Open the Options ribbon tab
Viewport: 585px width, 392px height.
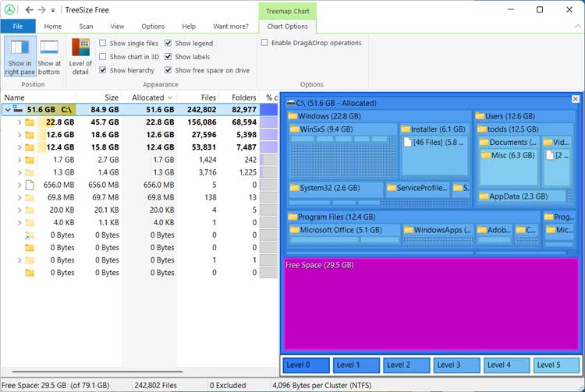point(153,26)
